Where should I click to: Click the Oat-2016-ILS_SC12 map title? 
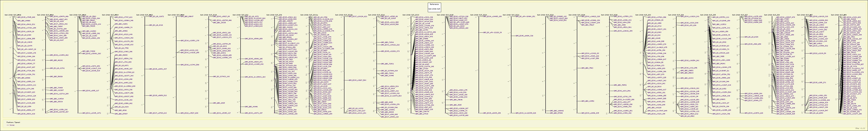[x=376, y=15]
